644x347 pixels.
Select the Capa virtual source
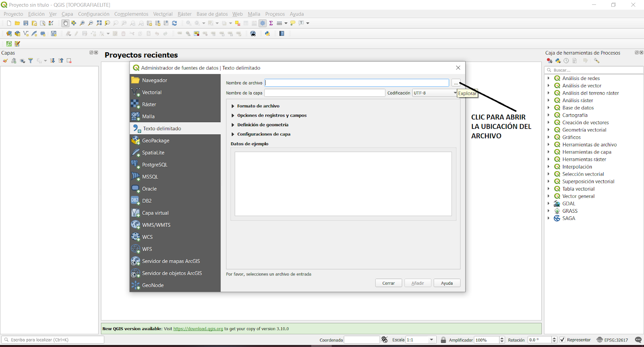coord(175,213)
